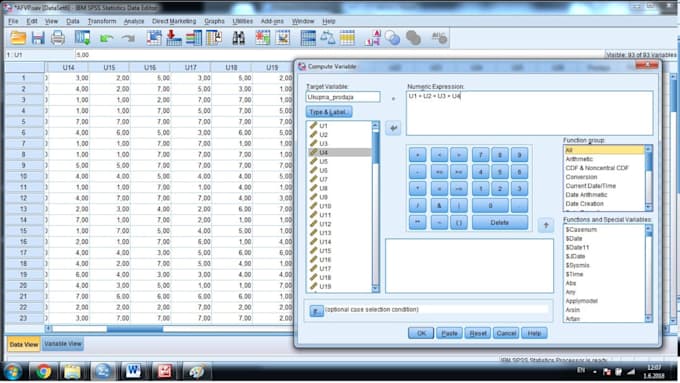Image resolution: width=680 pixels, height=383 pixels.
Task: Select $Casenum in Functions and Special Variables
Action: coord(604,229)
